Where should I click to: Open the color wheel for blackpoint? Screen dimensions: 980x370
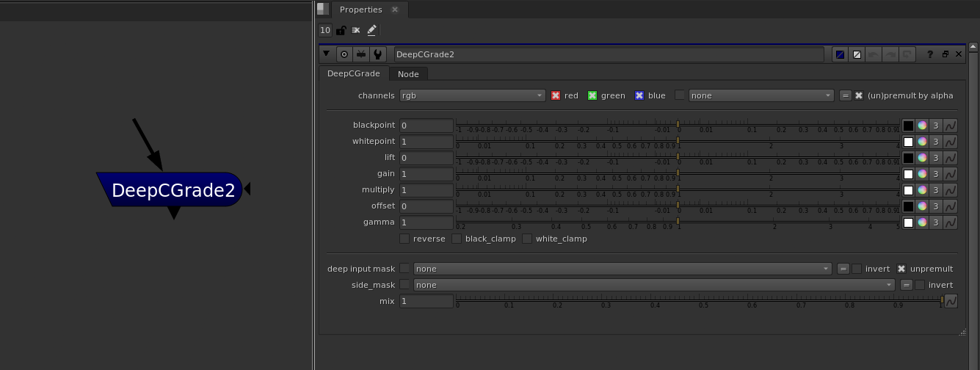click(922, 126)
